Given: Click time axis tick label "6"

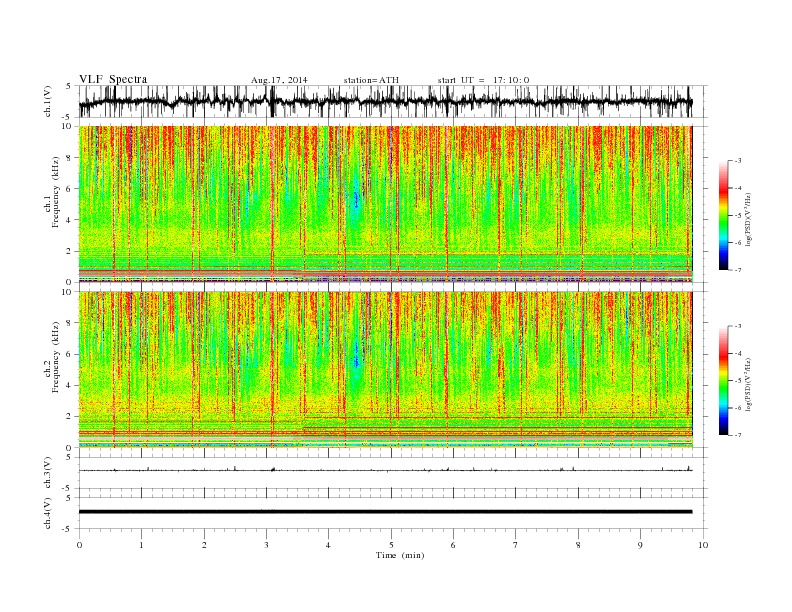Looking at the screenshot, I should coord(453,545).
